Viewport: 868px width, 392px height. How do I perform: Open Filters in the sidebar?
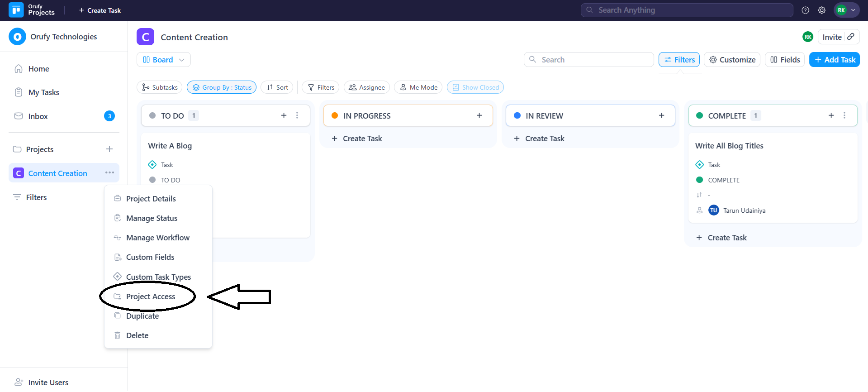[x=30, y=197]
